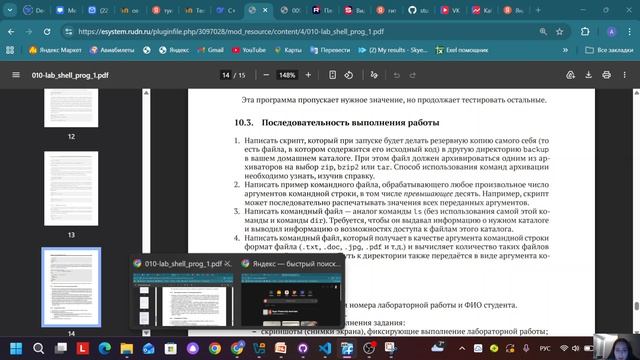640x360 pixels.
Task: Edit the 148% zoom level field
Action: tap(287, 75)
